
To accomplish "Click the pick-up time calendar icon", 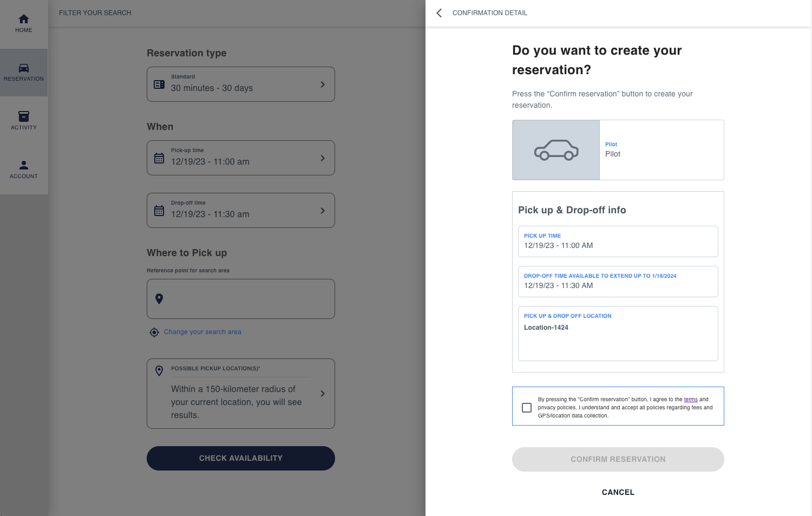I will [x=159, y=158].
